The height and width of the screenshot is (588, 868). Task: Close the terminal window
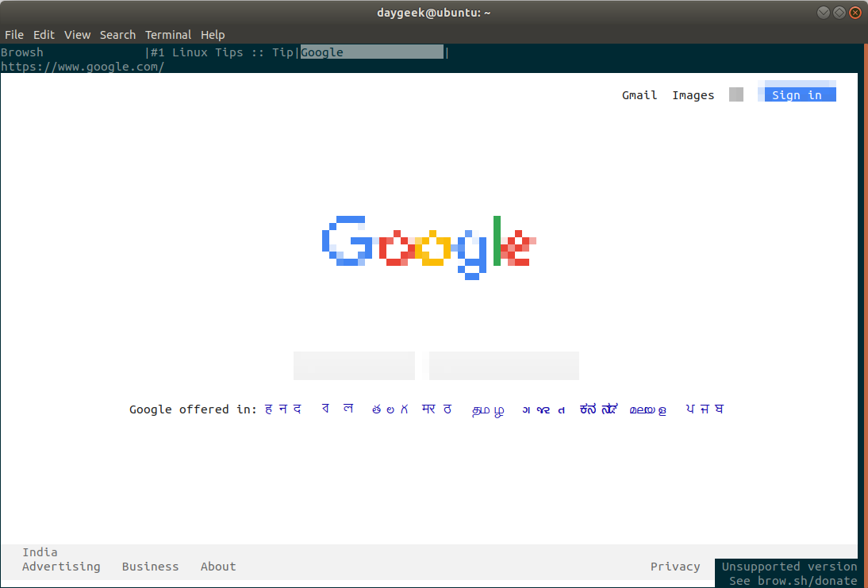[x=855, y=12]
